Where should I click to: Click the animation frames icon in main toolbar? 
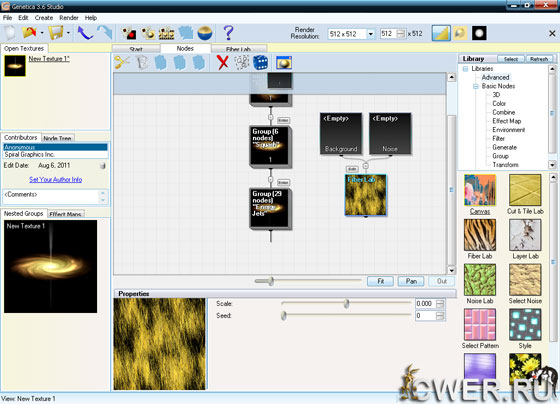pos(166,33)
